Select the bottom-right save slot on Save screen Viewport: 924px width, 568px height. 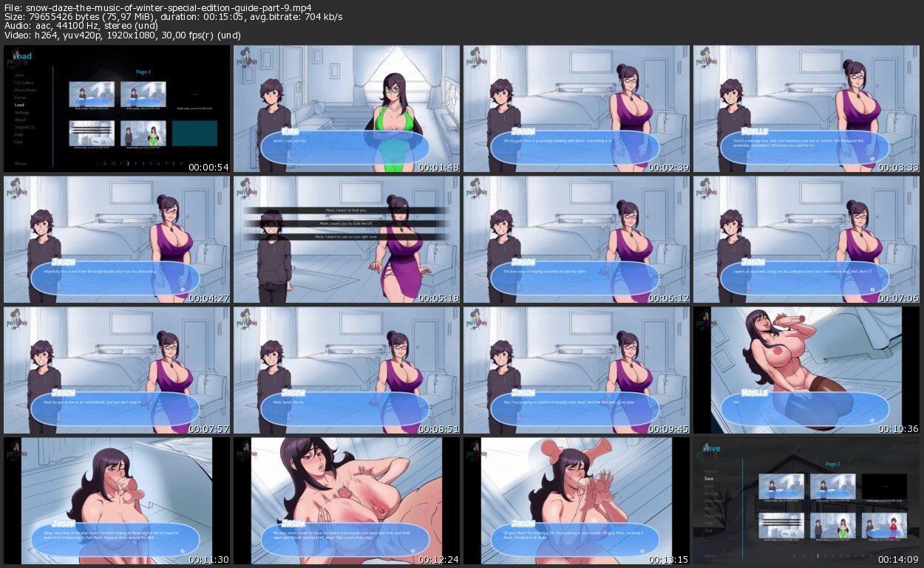(x=883, y=526)
